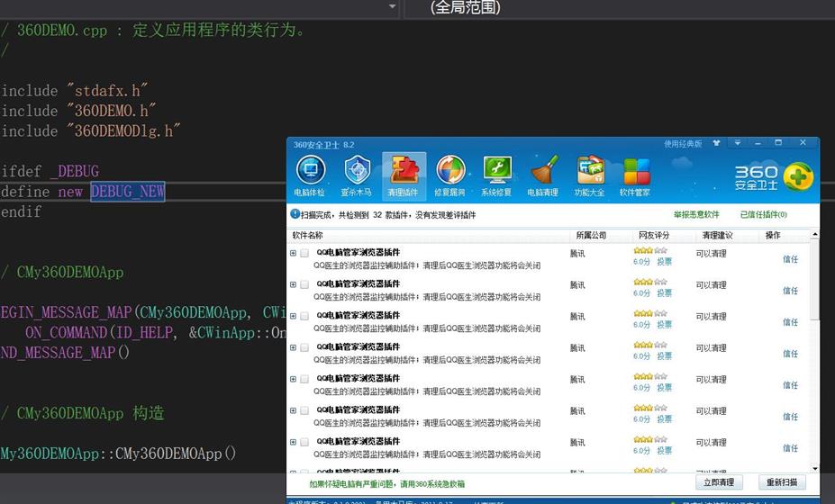Click the plugin list scrollbar up arrow
Image resolution: width=835 pixels, height=504 pixels.
click(x=815, y=235)
